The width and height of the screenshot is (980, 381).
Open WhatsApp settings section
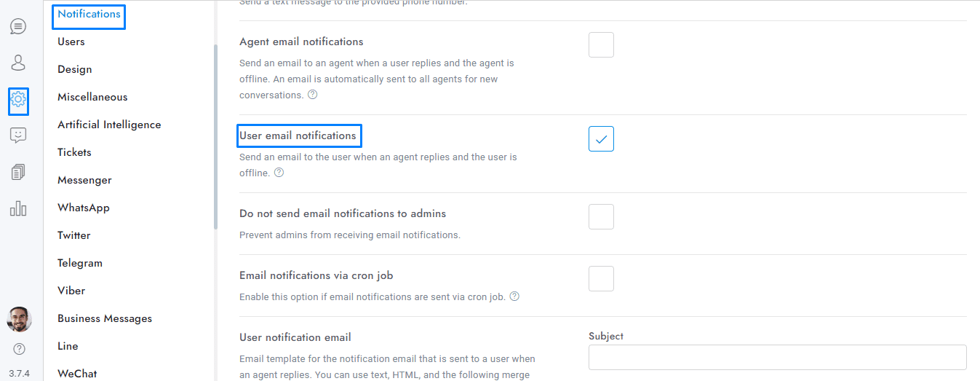point(84,208)
